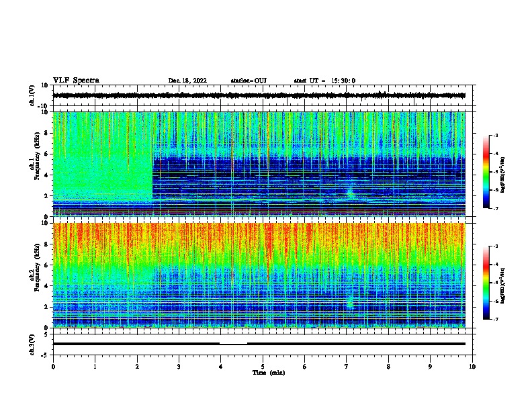Viewport: 532px width, 411px height.
Task: Click the 'Time (min)' axis label
Action: (269, 373)
